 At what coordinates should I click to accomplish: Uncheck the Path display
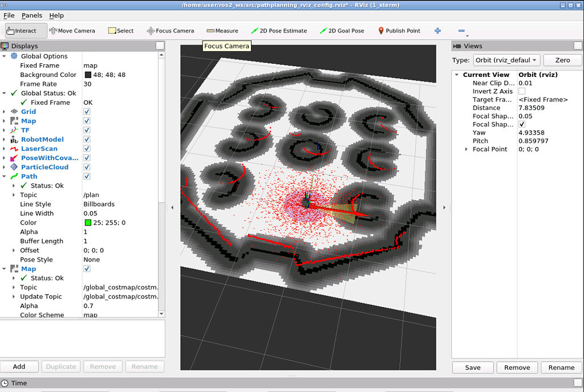pyautogui.click(x=87, y=176)
